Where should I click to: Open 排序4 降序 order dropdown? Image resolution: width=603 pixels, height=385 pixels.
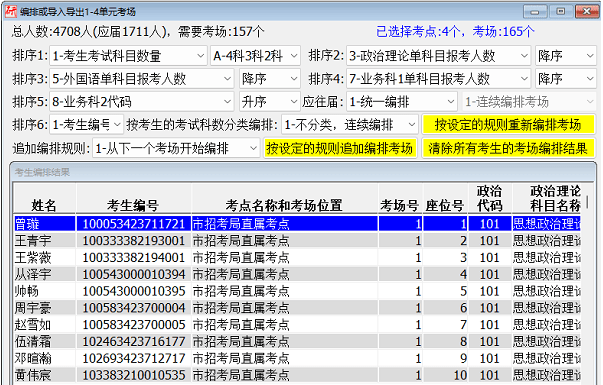566,79
